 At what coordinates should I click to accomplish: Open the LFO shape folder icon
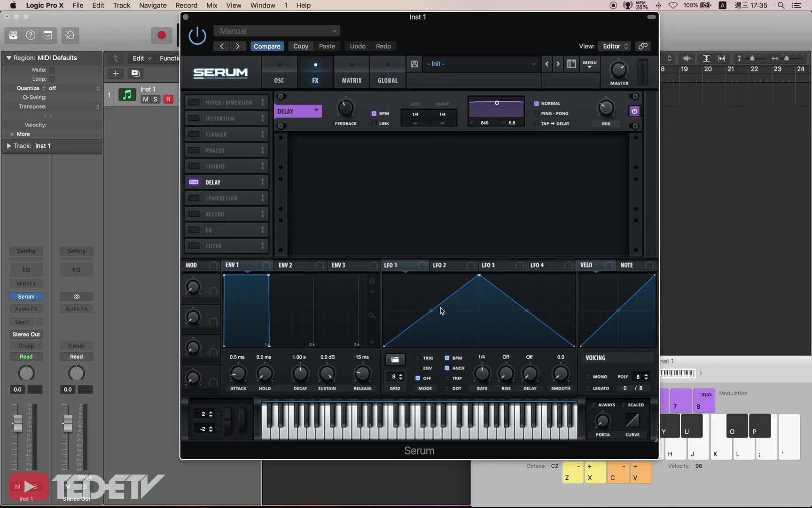(395, 360)
